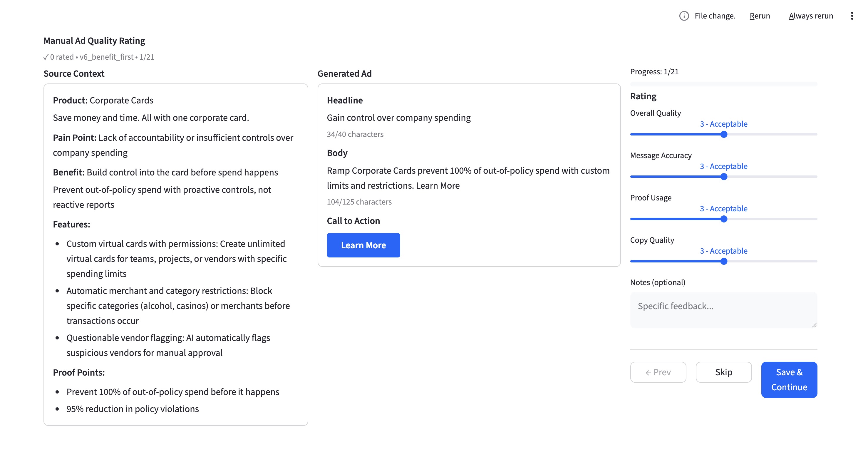Click the Manual Ad Quality Rating title
This screenshot has height=462, width=868.
(x=94, y=41)
